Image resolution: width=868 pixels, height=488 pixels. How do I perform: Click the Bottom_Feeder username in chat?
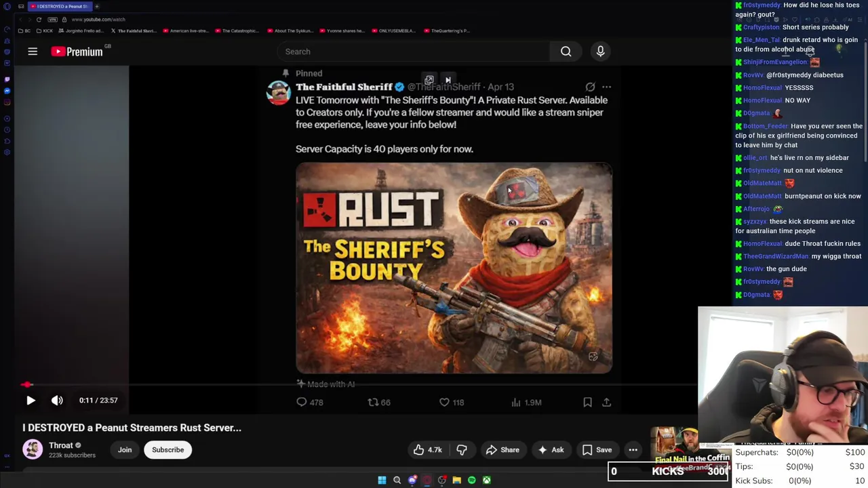click(x=766, y=126)
